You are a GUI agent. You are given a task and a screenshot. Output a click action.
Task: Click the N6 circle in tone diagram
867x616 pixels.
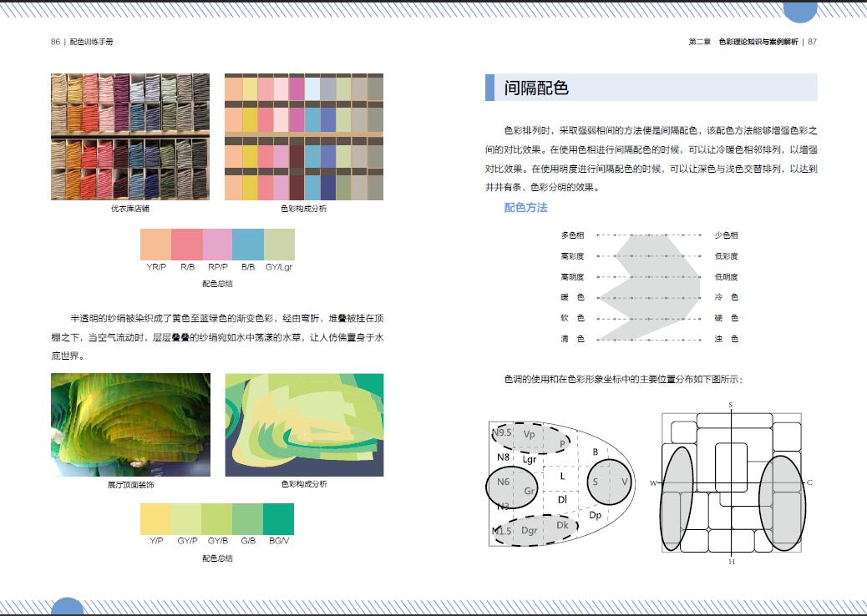point(511,487)
